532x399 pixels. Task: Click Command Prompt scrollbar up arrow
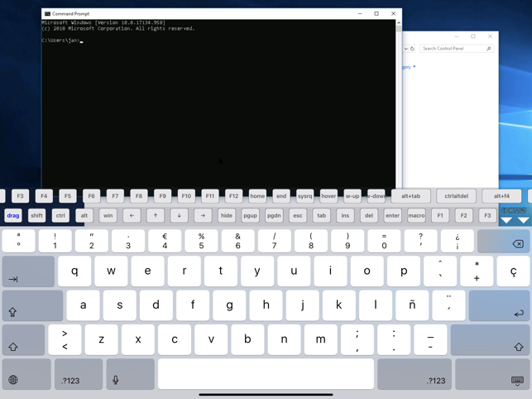click(399, 22)
